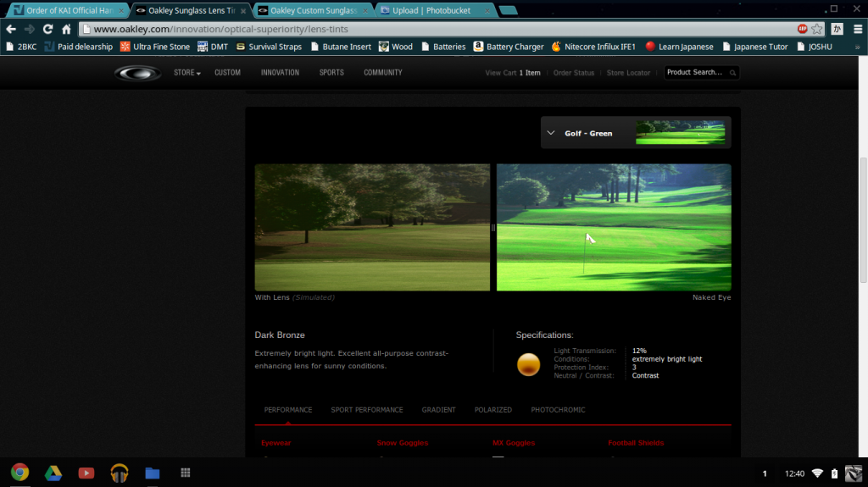Open the Store Locator link

[x=628, y=73]
